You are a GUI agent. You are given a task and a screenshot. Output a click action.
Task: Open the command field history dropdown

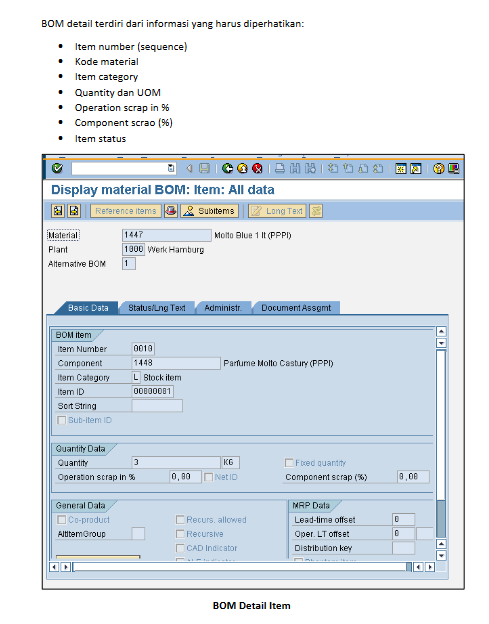(x=171, y=168)
